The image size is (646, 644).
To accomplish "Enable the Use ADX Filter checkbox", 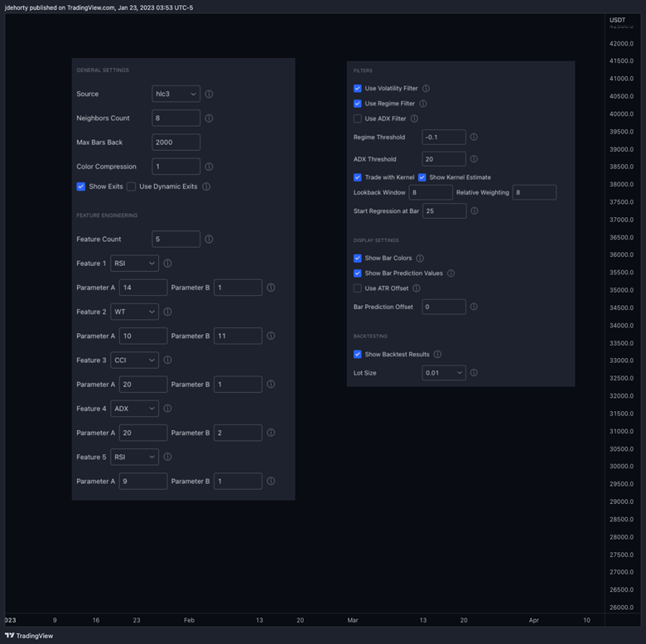I will coord(358,119).
